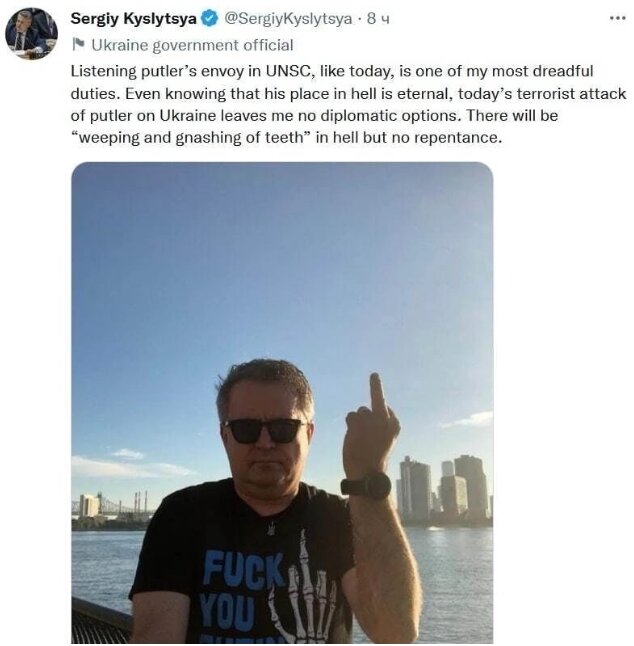Click the first line of tweet text

pos(332,72)
